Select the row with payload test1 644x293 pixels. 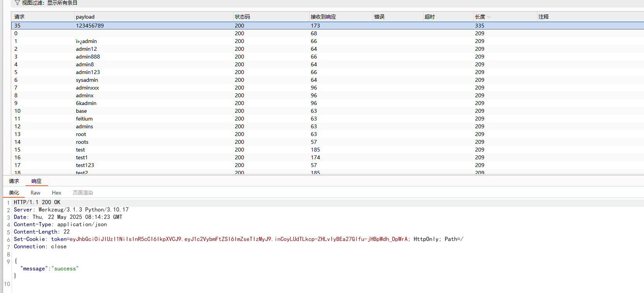point(327,157)
